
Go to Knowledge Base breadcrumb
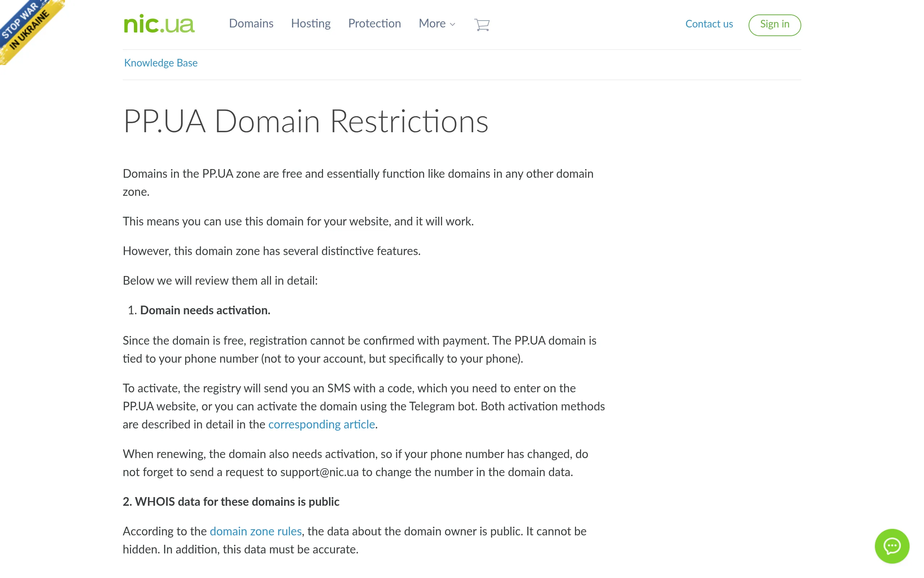coord(161,63)
